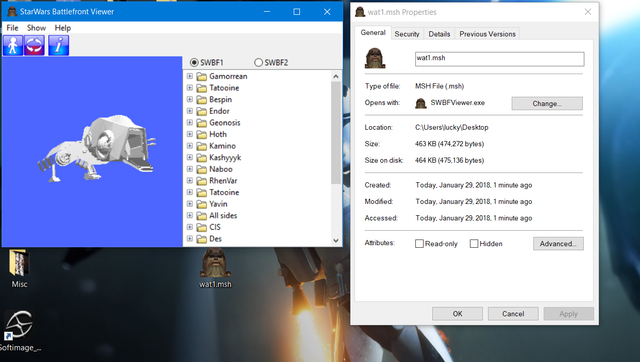Click the blue info toolbar icon
The width and height of the screenshot is (640, 362).
tap(58, 45)
